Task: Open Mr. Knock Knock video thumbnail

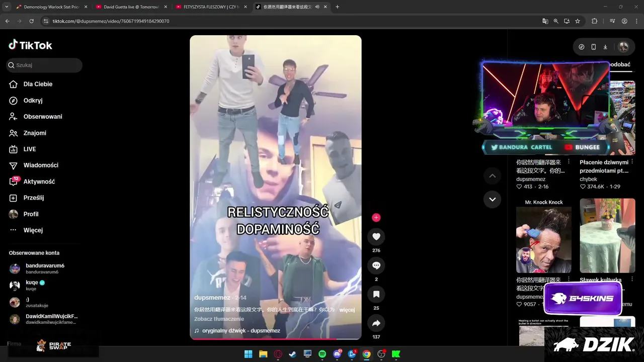Action: coord(544,235)
